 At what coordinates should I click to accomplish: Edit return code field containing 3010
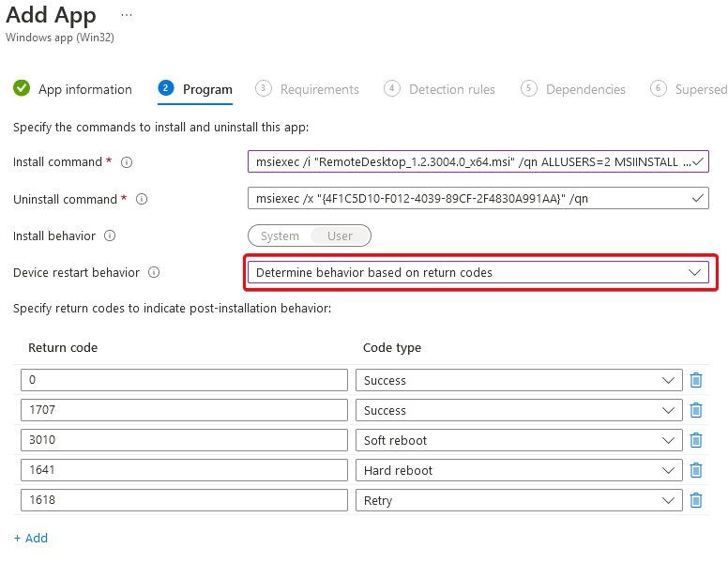pos(184,440)
